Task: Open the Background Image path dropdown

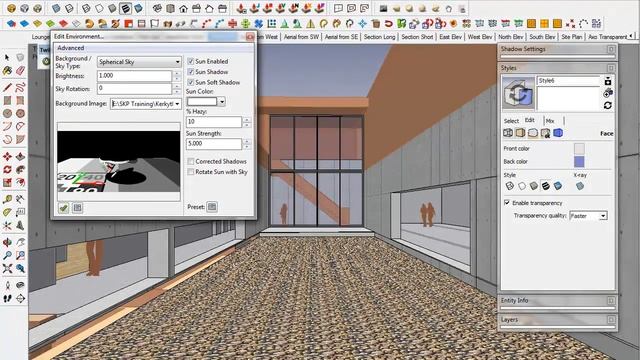Action: coord(178,104)
